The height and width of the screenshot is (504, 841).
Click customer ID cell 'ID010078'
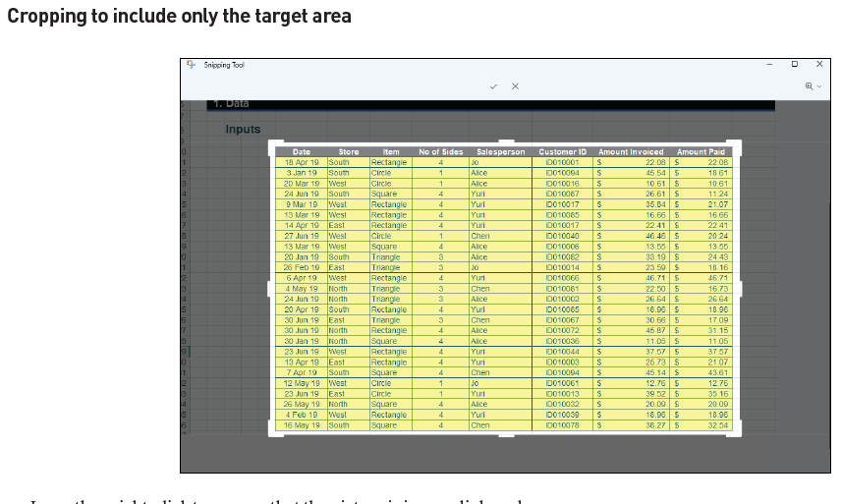click(562, 425)
